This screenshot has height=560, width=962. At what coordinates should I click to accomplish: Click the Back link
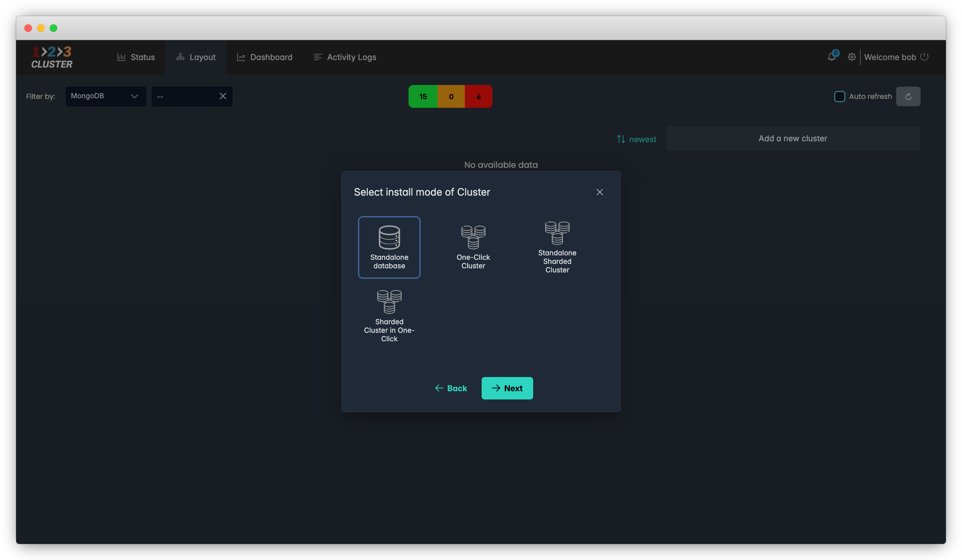click(451, 388)
